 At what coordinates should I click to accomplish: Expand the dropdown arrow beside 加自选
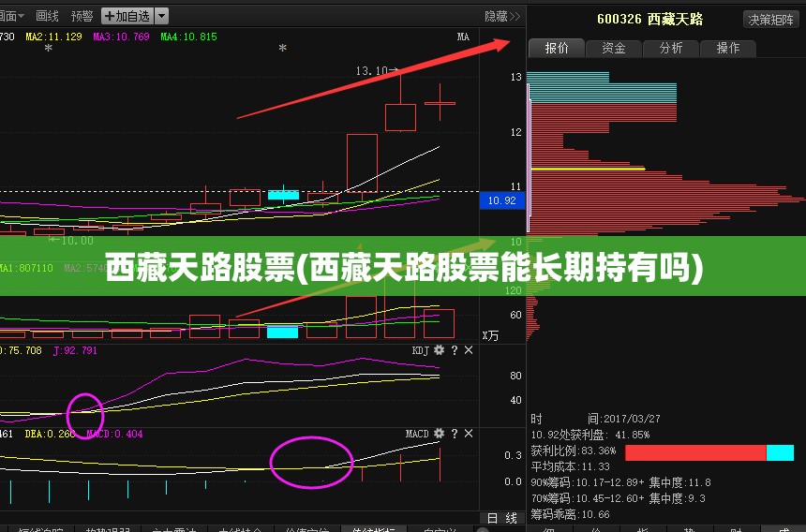161,17
